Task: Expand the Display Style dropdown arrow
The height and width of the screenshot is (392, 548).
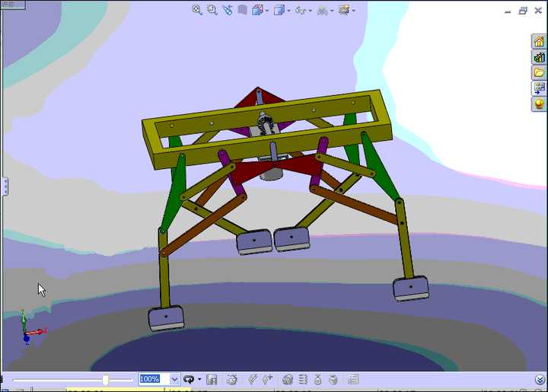Action: coord(288,11)
